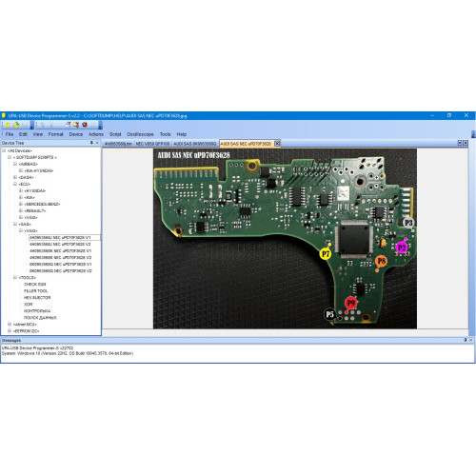Select the CHECK SUM tool entry
476x476 pixels.
[35, 285]
